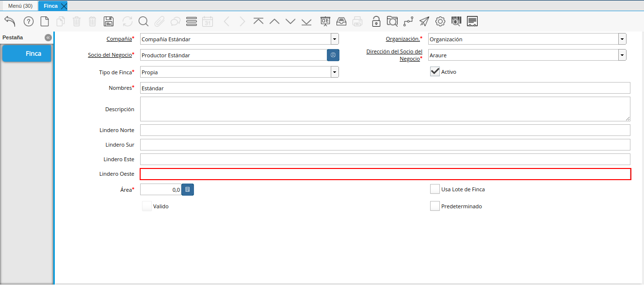Open zoom across folder magnifier icon

392,21
